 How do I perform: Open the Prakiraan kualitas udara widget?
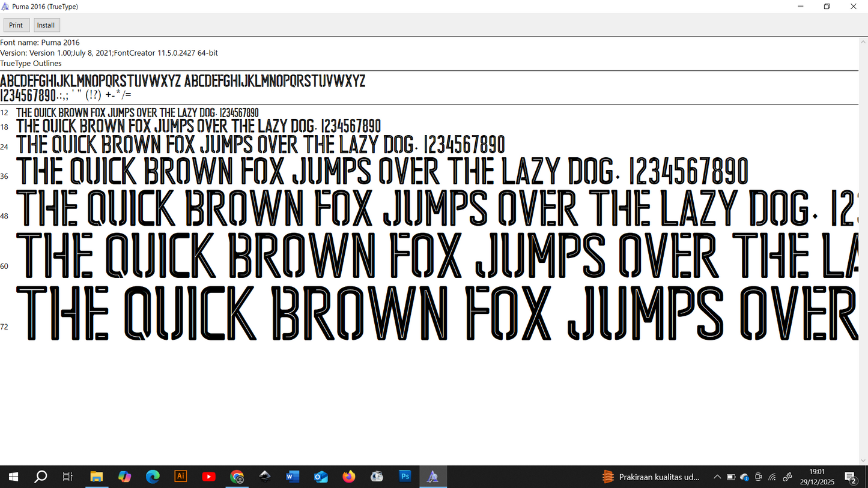pos(651,477)
